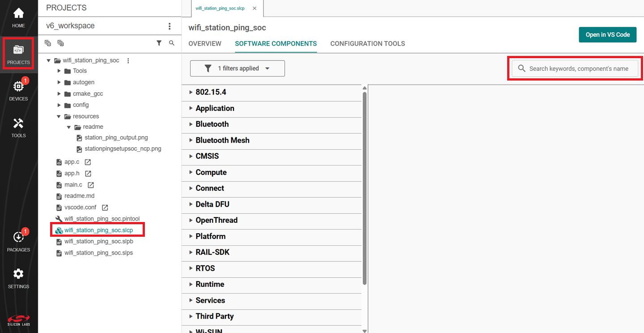Viewport: 644px width, 333px height.
Task: Open the Tools sidebar icon
Action: pyautogui.click(x=18, y=127)
